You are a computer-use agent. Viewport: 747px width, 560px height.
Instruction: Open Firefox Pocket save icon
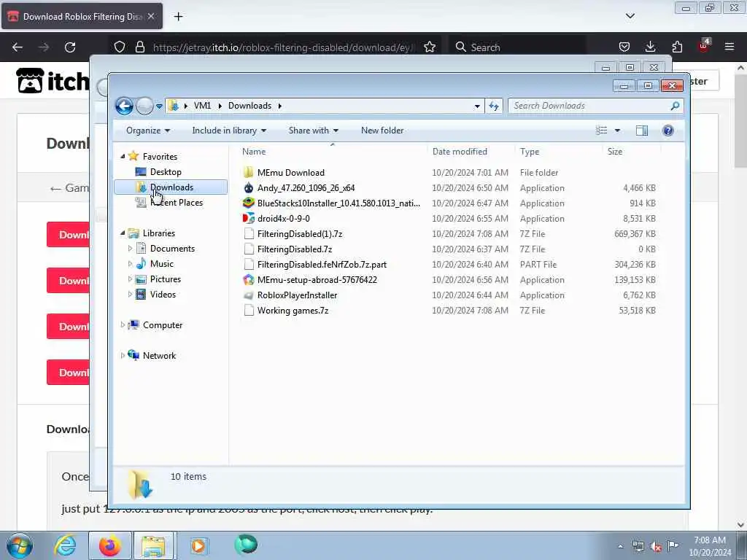624,47
